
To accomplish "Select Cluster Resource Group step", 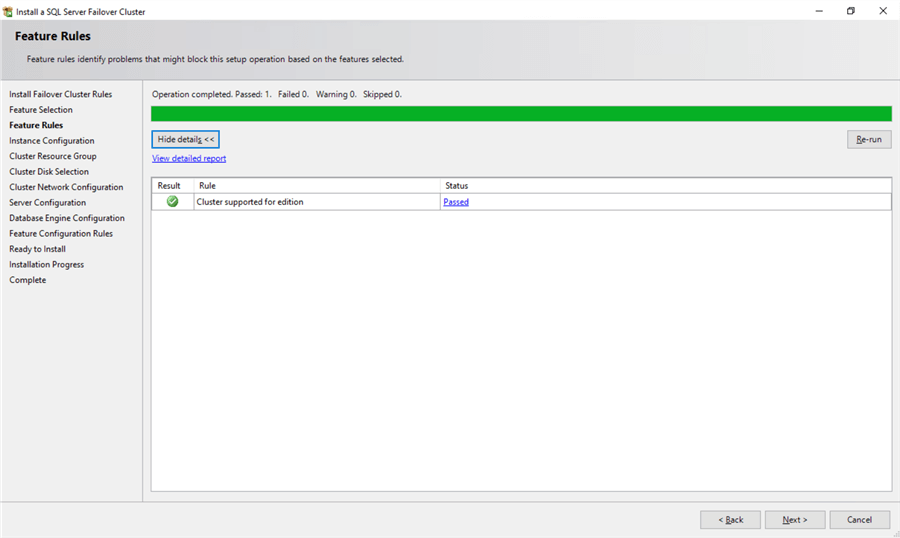I will (53, 156).
